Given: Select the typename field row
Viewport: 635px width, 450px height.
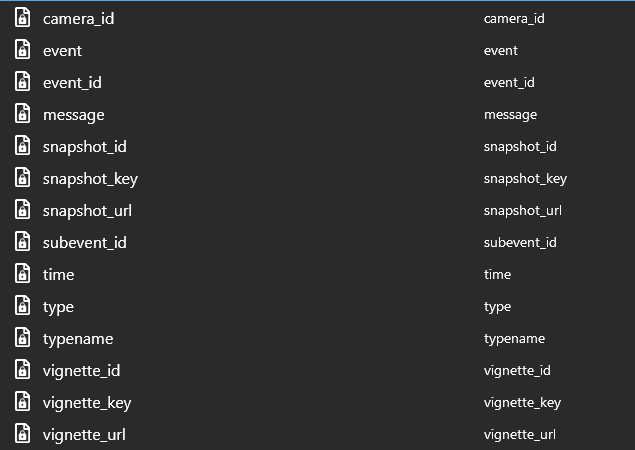Looking at the screenshot, I should [x=78, y=339].
